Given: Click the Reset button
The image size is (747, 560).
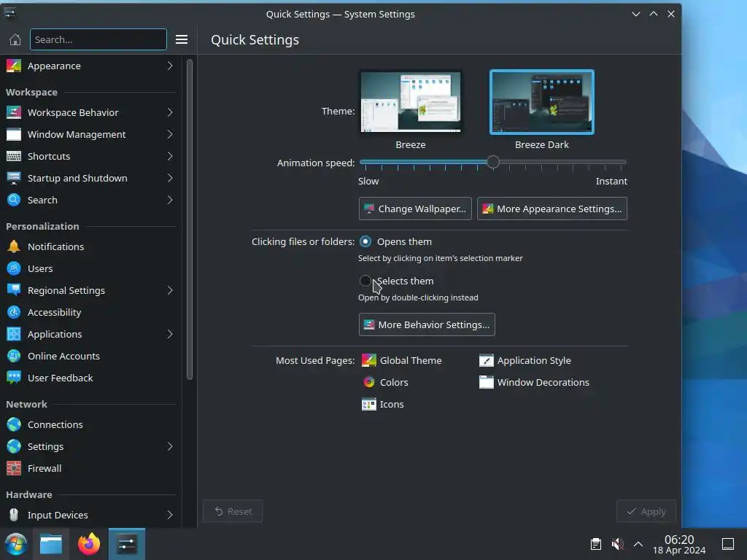Looking at the screenshot, I should pyautogui.click(x=233, y=511).
